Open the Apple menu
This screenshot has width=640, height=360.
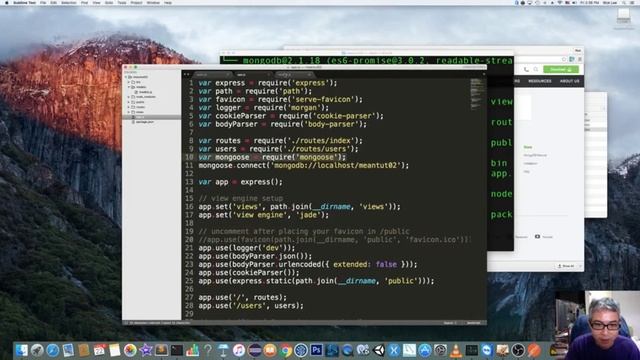(x=6, y=2)
